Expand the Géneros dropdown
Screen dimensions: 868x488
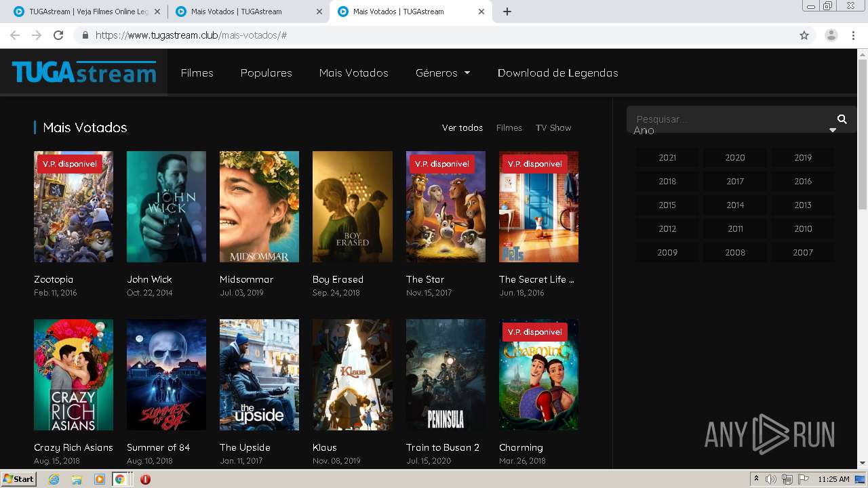click(x=443, y=73)
